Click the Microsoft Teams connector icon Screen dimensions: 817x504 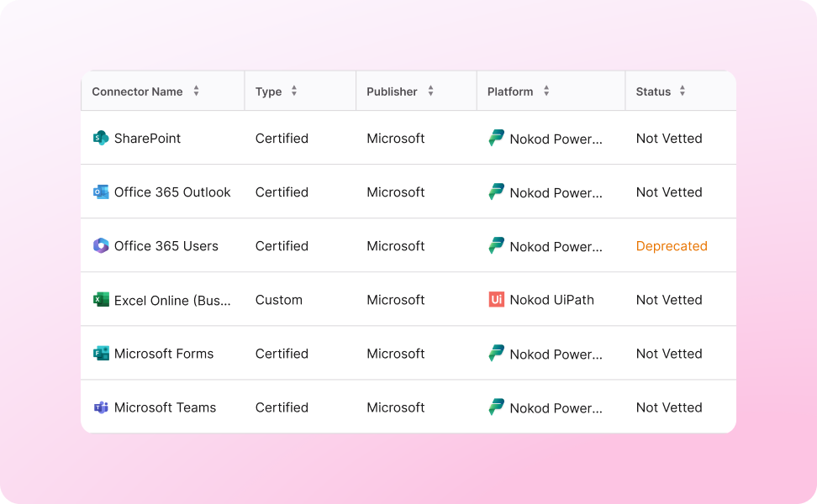(100, 407)
